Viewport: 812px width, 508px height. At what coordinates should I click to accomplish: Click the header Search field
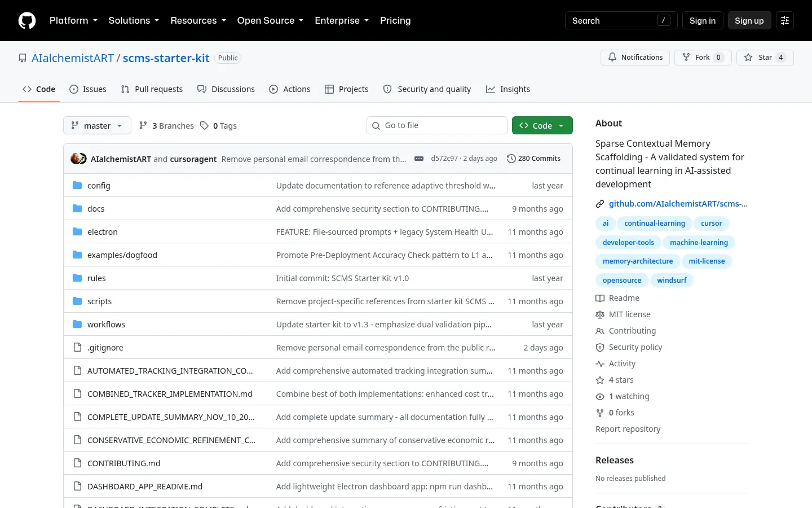click(x=621, y=20)
